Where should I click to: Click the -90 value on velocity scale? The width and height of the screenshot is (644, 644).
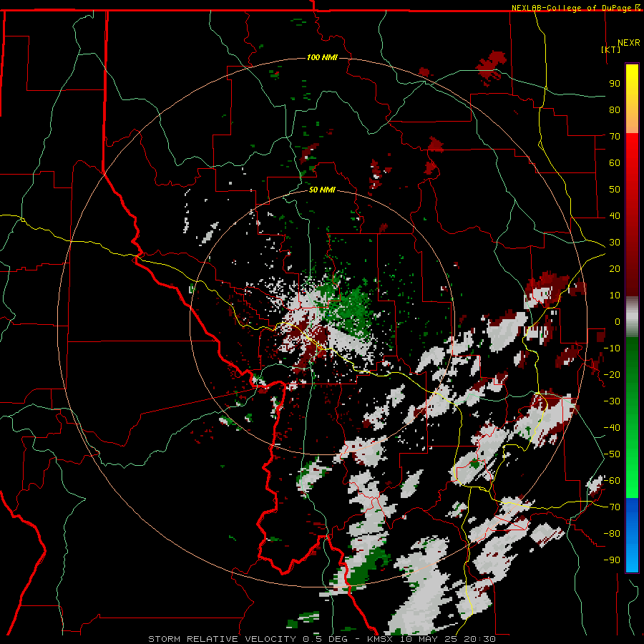tap(612, 560)
